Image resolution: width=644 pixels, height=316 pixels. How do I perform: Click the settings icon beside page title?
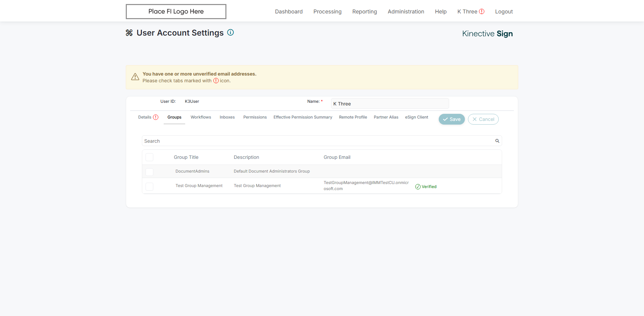tap(129, 33)
